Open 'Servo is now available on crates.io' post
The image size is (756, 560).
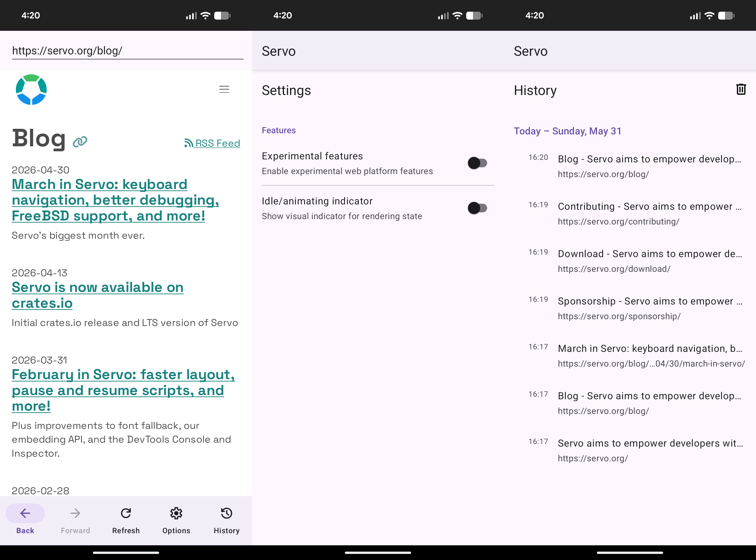coord(98,295)
